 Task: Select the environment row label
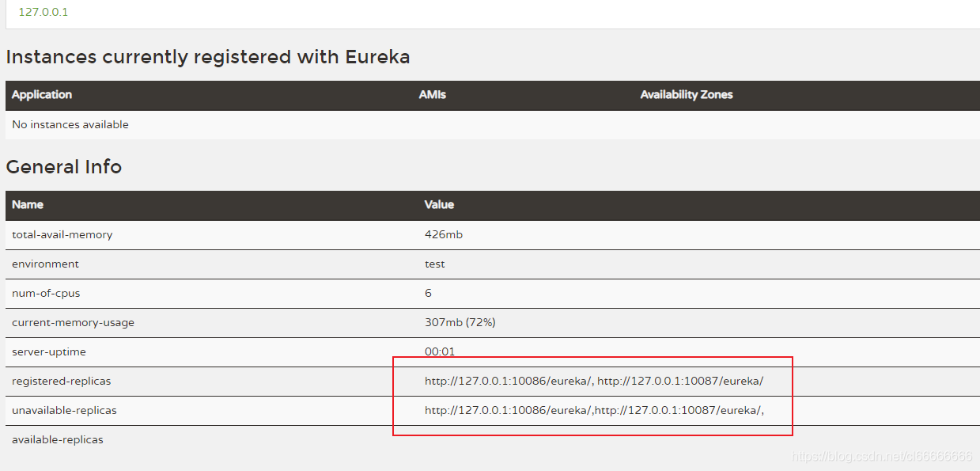(45, 264)
